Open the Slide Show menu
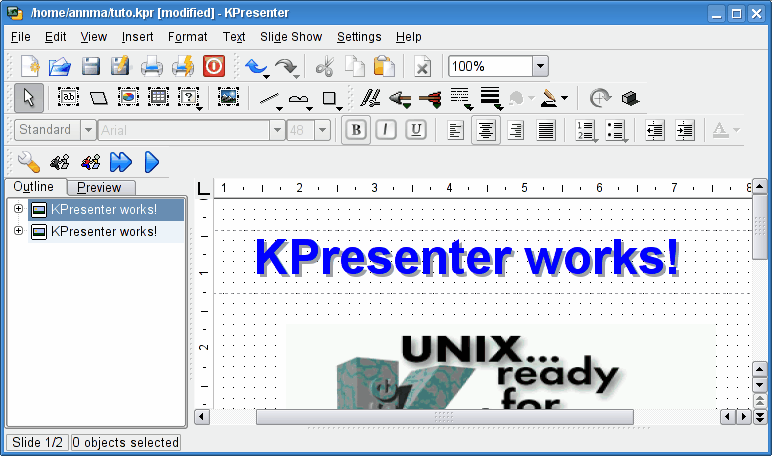 coord(291,37)
